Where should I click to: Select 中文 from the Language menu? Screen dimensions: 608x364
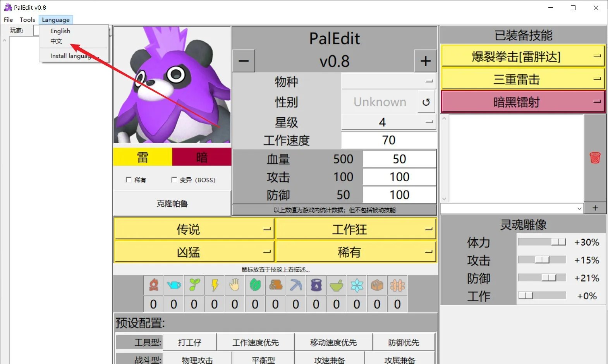[56, 41]
